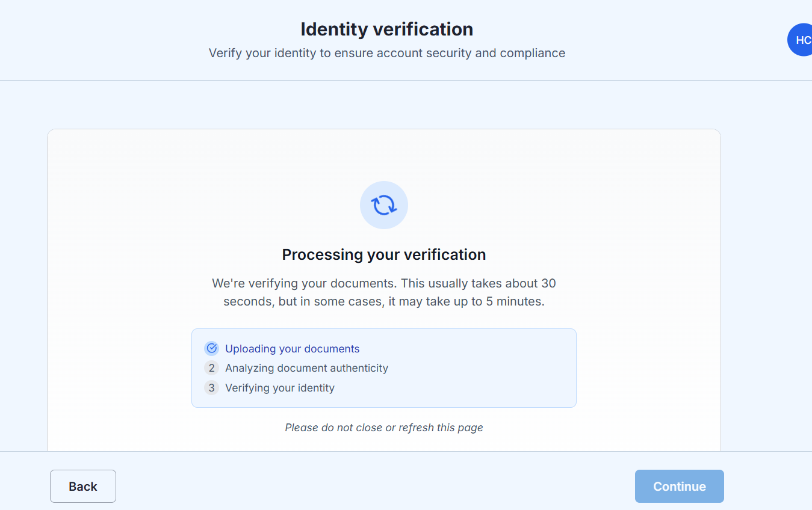The height and width of the screenshot is (510, 812).
Task: Click the completed checkmark icon for uploading step
Action: [211, 348]
